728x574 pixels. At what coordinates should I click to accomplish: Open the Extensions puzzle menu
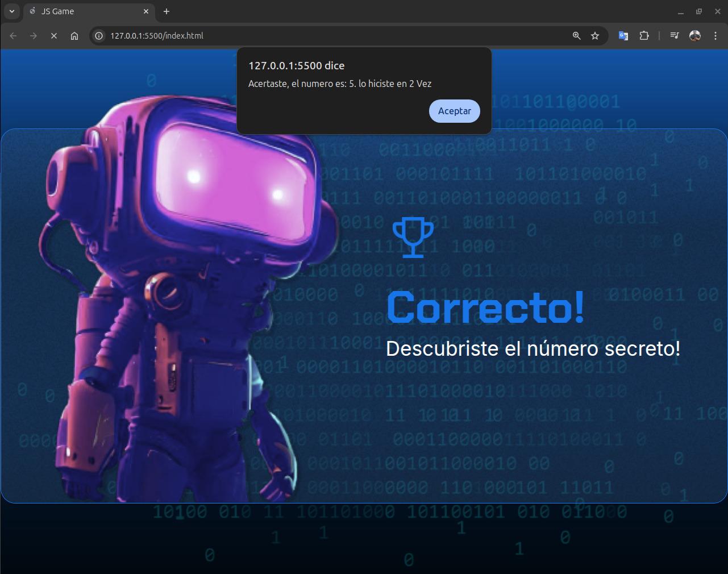click(x=644, y=36)
